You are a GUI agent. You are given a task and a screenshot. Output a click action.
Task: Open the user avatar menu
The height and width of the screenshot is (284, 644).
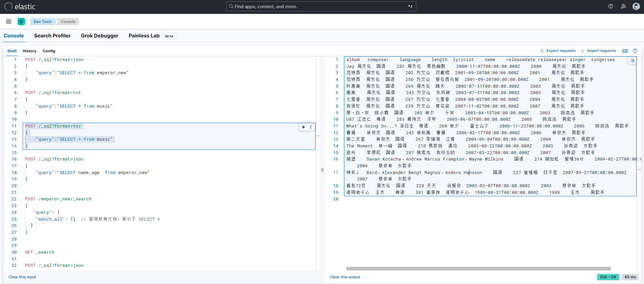coord(636,6)
